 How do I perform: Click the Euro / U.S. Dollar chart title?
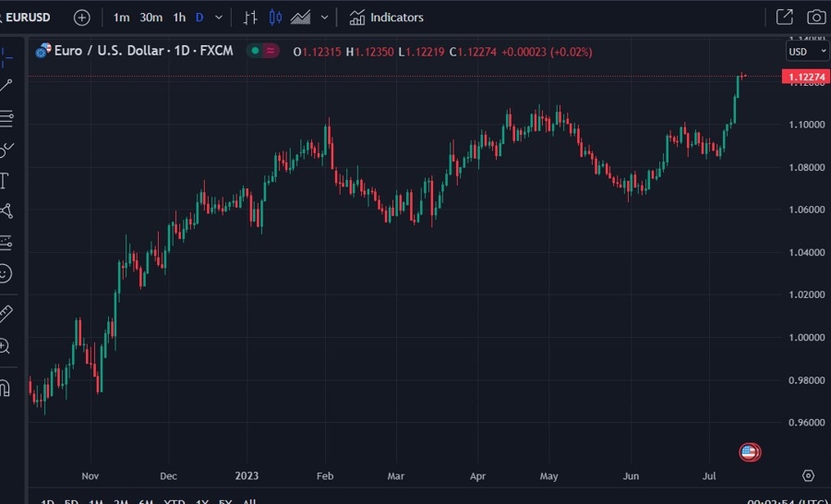144,51
